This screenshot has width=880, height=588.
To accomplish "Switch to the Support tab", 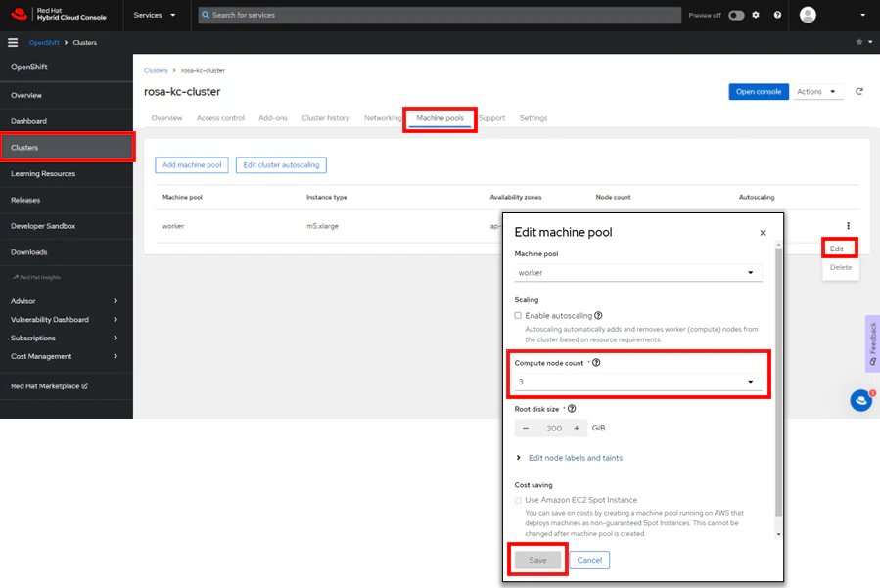I will coord(492,118).
